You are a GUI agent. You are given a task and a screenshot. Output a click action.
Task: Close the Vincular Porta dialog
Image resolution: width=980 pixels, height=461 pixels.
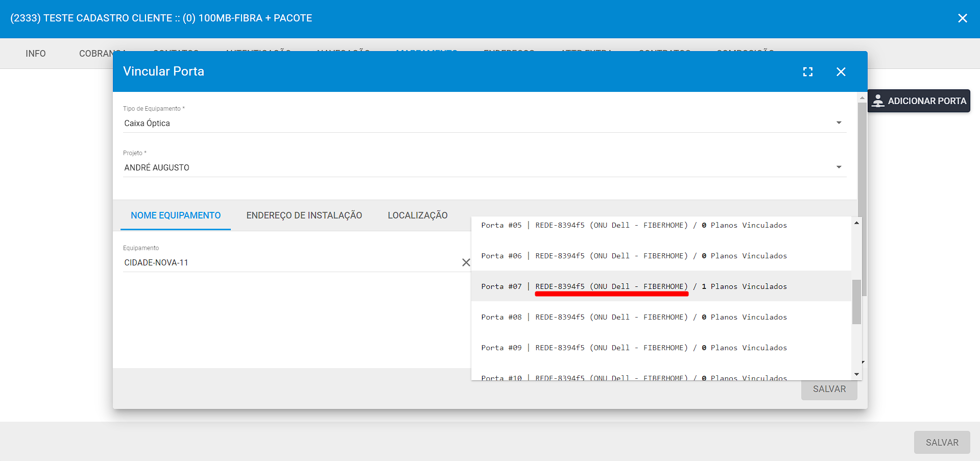841,72
